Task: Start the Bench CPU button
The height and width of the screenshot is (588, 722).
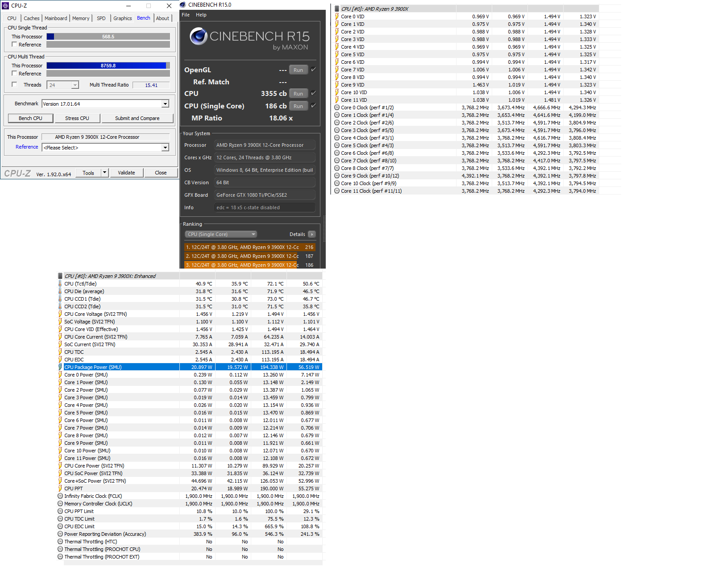Action: (x=30, y=118)
